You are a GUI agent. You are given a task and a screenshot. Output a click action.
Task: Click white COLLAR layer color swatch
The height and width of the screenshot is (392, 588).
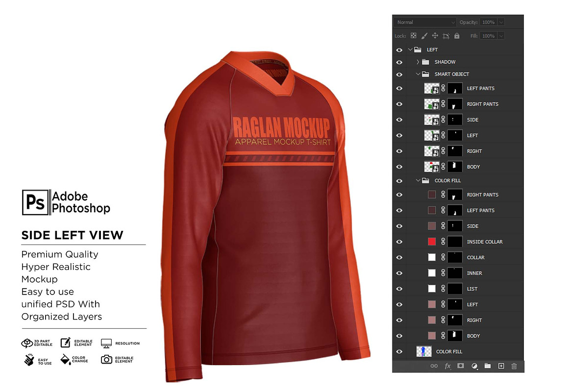point(432,257)
